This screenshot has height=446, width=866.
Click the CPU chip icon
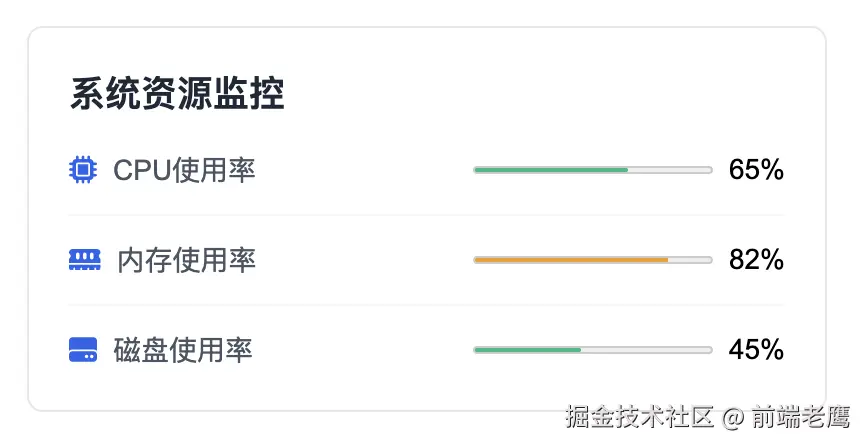pos(83,170)
